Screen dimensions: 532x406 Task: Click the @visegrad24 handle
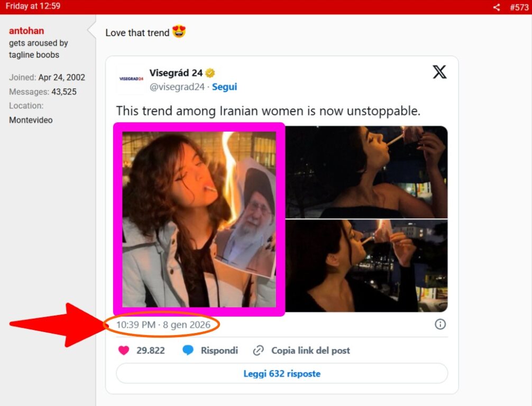point(177,87)
